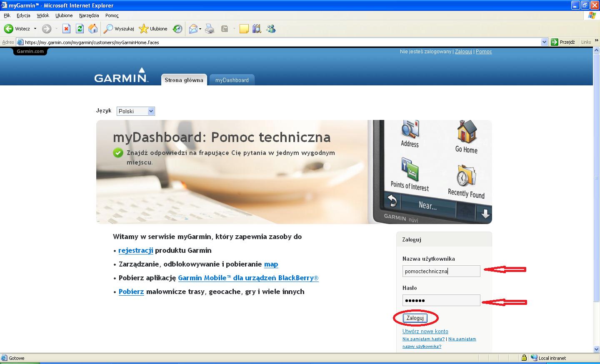Image resolution: width=600 pixels, height=364 pixels.
Task: Click the vertical scrollbar up arrow
Action: (x=596, y=51)
